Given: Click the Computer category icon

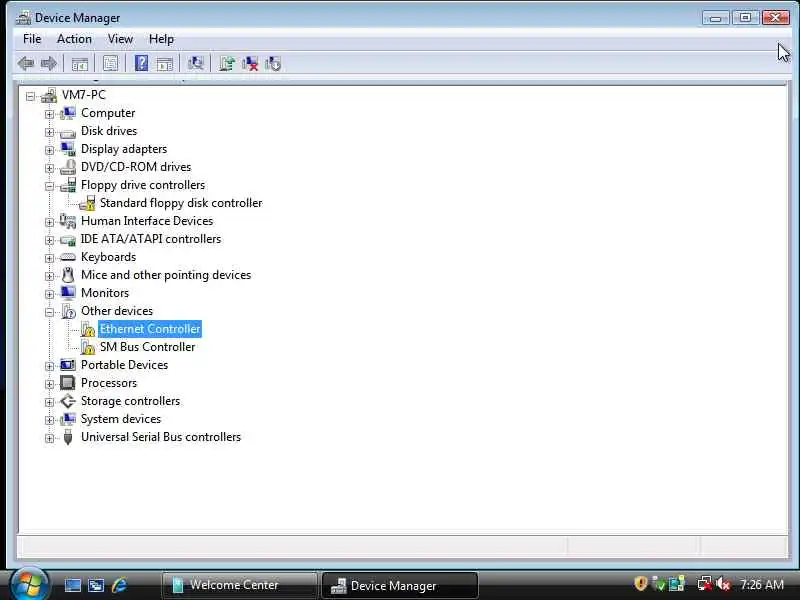Looking at the screenshot, I should click(x=68, y=113).
